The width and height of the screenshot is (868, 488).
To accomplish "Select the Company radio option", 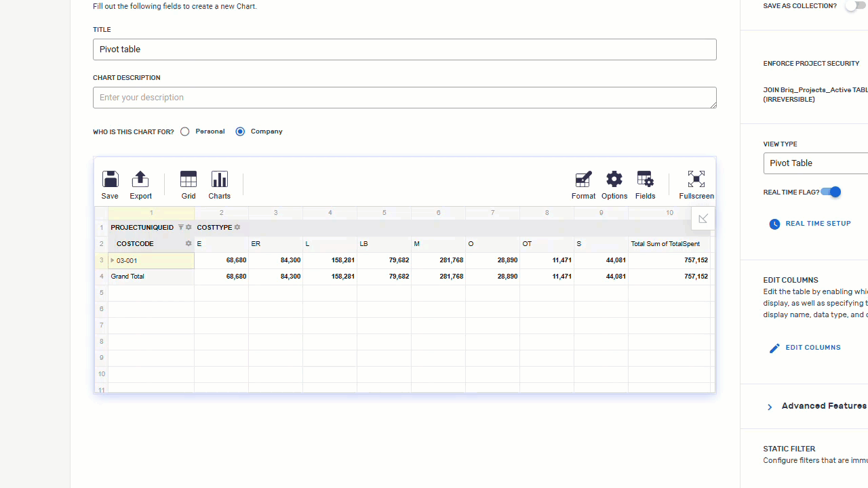I will tap(240, 131).
